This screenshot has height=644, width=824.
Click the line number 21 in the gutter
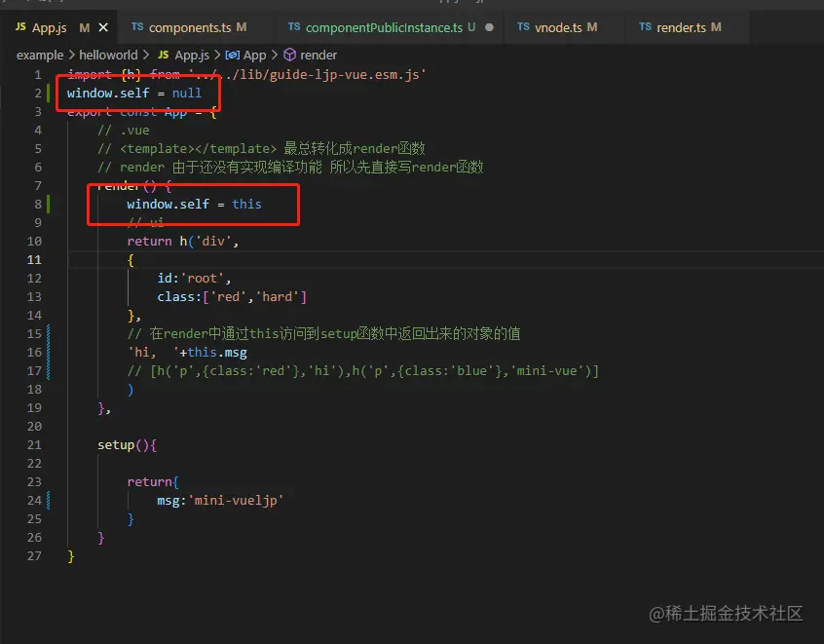coord(34,444)
